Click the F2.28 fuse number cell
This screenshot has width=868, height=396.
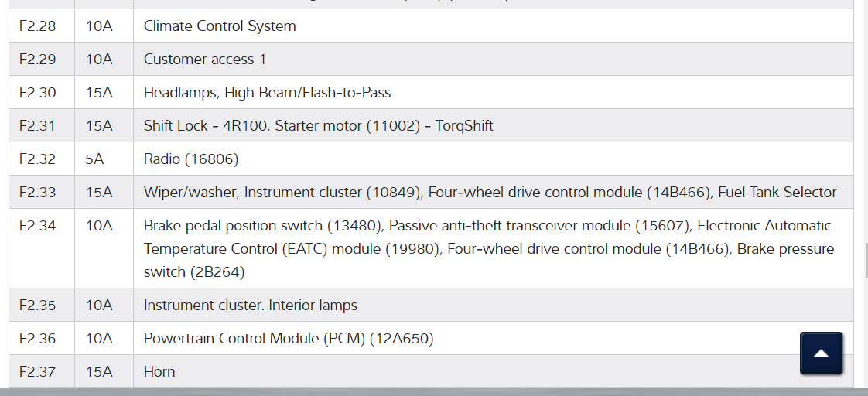click(x=38, y=26)
